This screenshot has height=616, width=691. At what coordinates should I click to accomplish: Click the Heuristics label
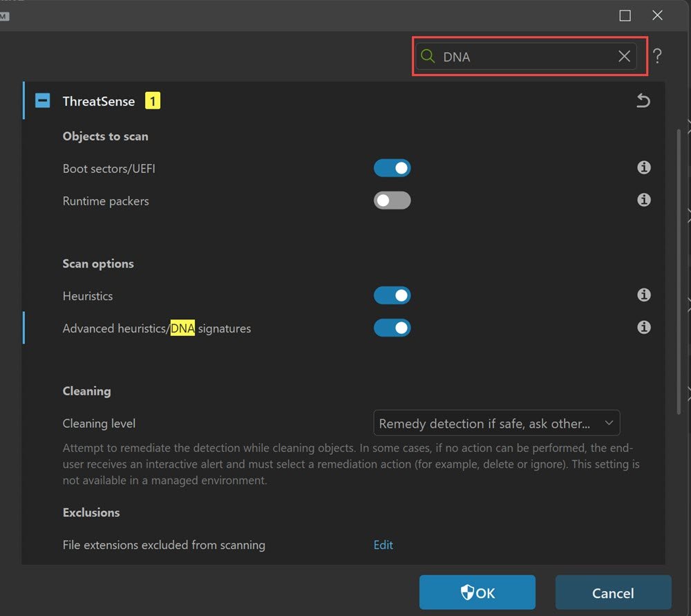coord(88,296)
